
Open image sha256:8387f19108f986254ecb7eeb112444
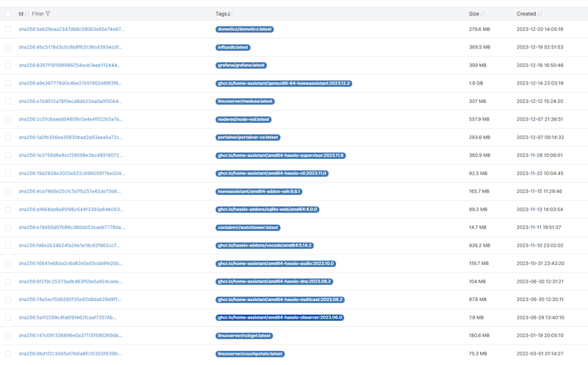pos(70,65)
